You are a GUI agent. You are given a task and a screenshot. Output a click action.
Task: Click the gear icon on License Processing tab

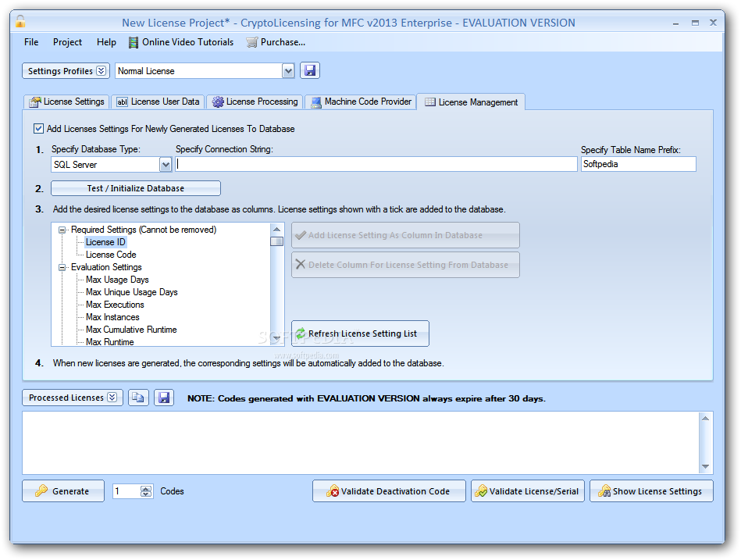(x=217, y=102)
